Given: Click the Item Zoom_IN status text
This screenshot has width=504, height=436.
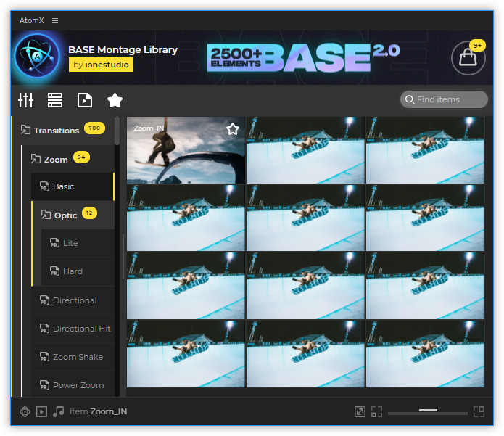Looking at the screenshot, I should (98, 411).
